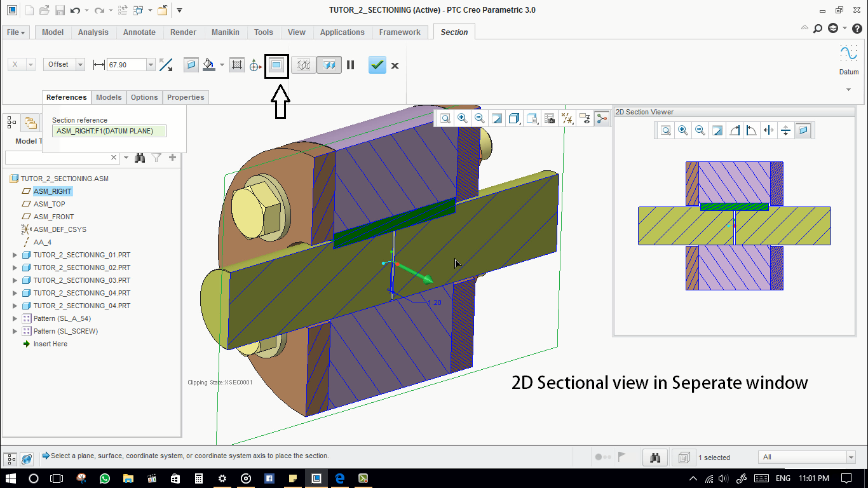Zoom in using the graphics window magnifier icon
This screenshot has width=868, height=488.
coord(463,118)
